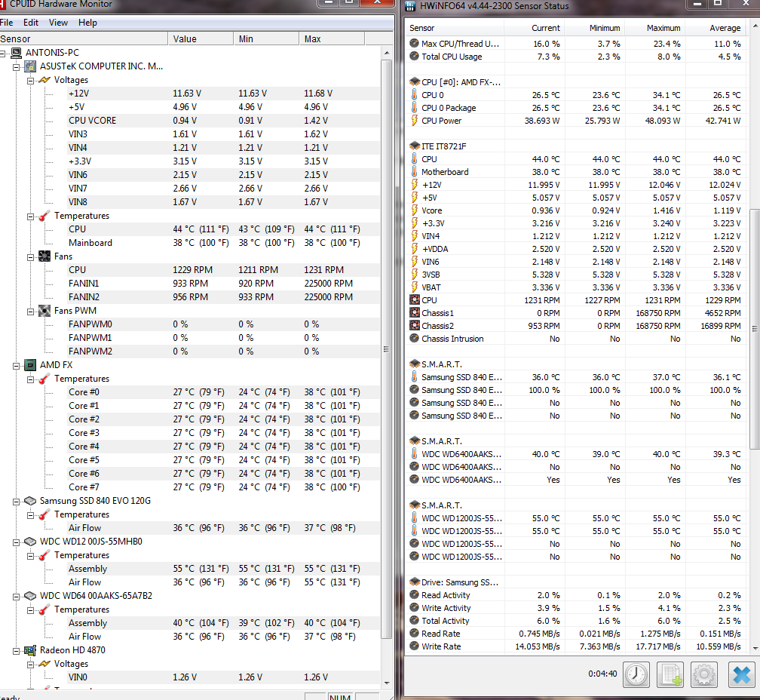Click the Max column header in HWMonitor
This screenshot has width=760, height=700.
point(332,38)
